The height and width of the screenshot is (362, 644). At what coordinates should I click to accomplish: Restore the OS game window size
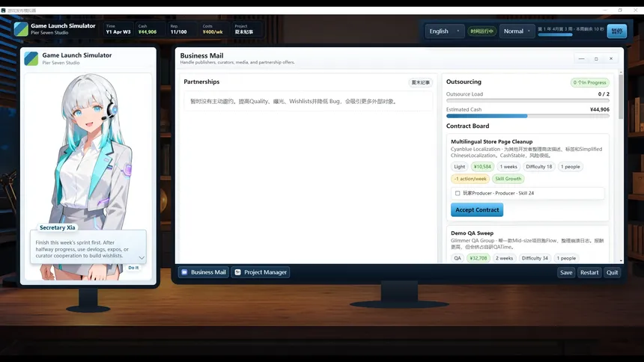(620, 10)
